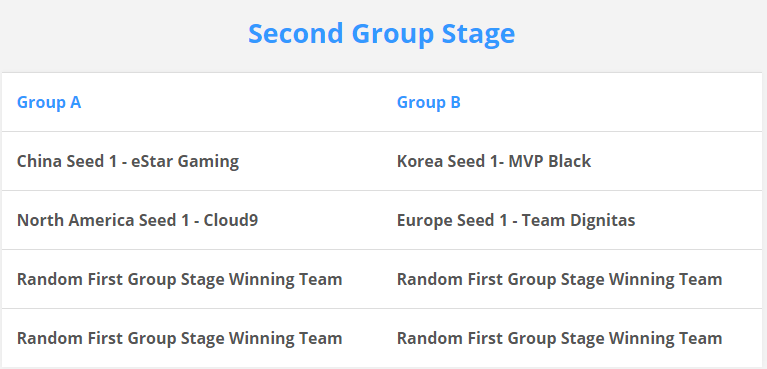Click the Europe Seed 1 label text
Image resolution: width=767 pixels, height=369 pixels.
click(452, 221)
